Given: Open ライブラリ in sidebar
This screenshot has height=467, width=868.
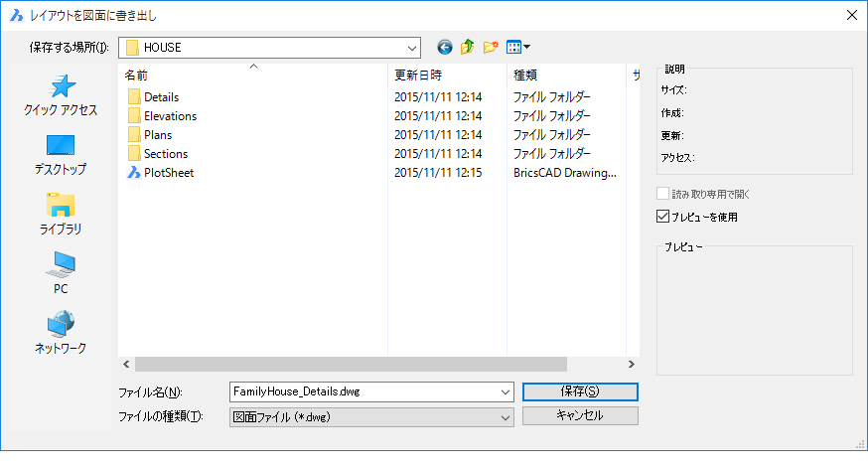Looking at the screenshot, I should tap(61, 214).
